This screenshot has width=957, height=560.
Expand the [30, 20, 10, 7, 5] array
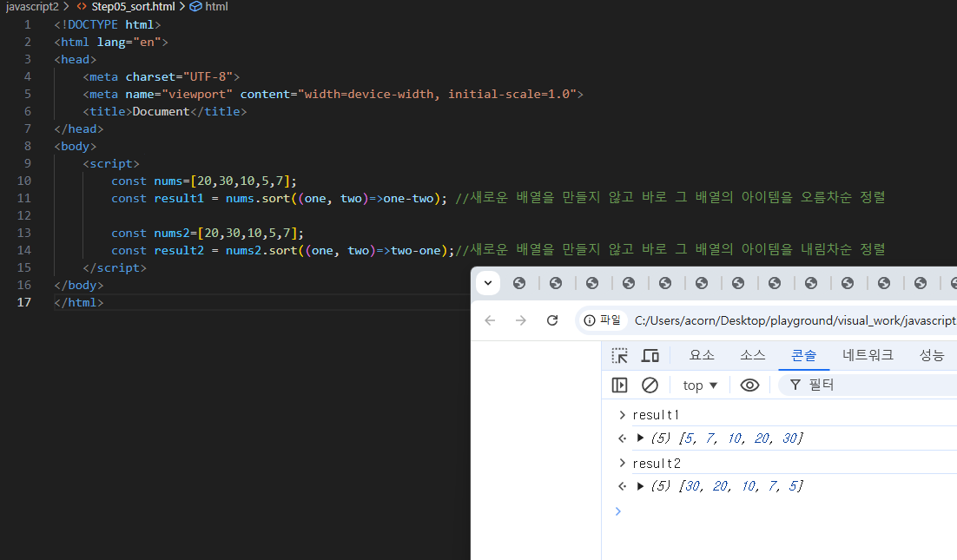pyautogui.click(x=640, y=486)
